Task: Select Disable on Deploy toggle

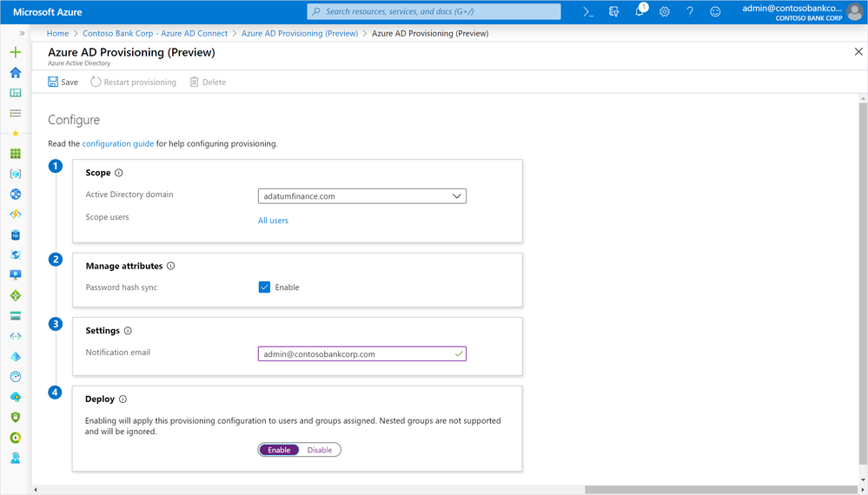Action: pyautogui.click(x=320, y=450)
